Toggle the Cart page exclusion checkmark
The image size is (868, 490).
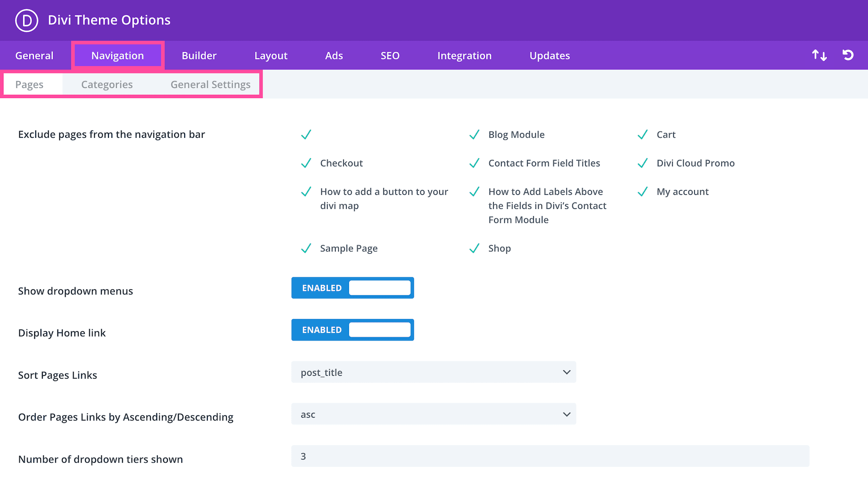pyautogui.click(x=642, y=135)
